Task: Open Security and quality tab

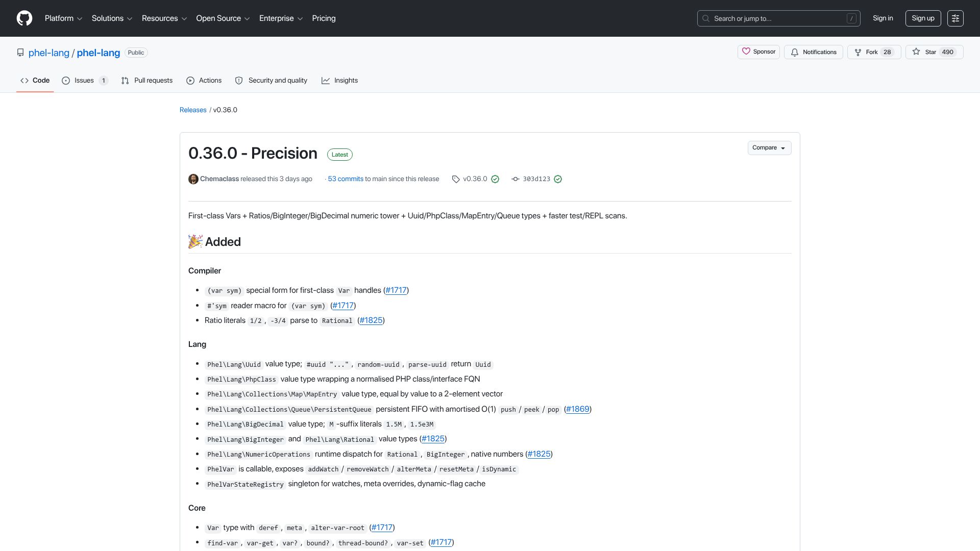Action: pos(271,81)
